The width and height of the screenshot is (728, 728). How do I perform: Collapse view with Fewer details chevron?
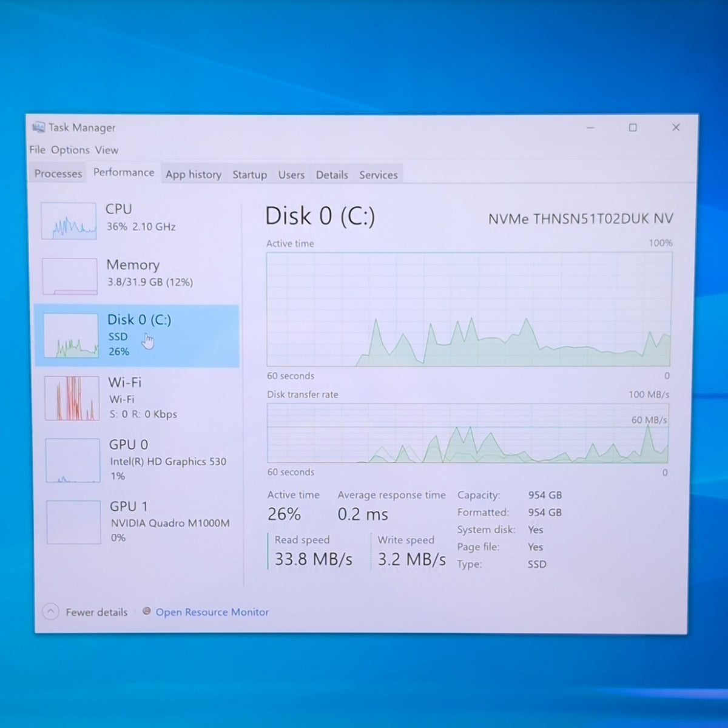click(51, 612)
